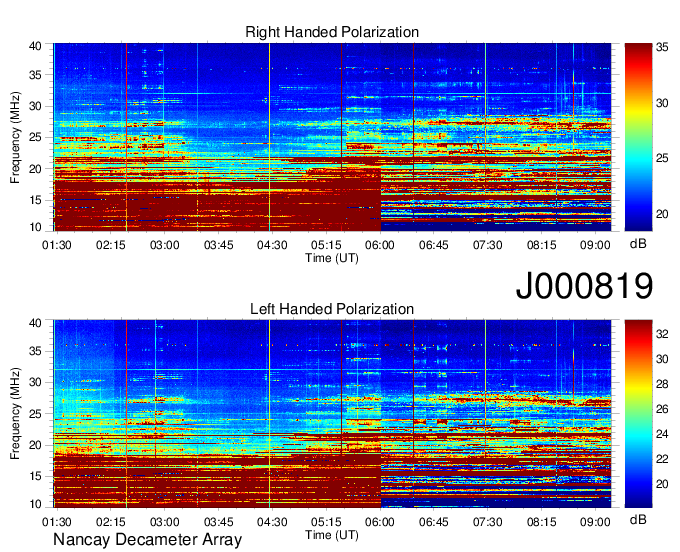Click the Left Handed polarization colorbar
680x552 pixels.
pos(638,414)
